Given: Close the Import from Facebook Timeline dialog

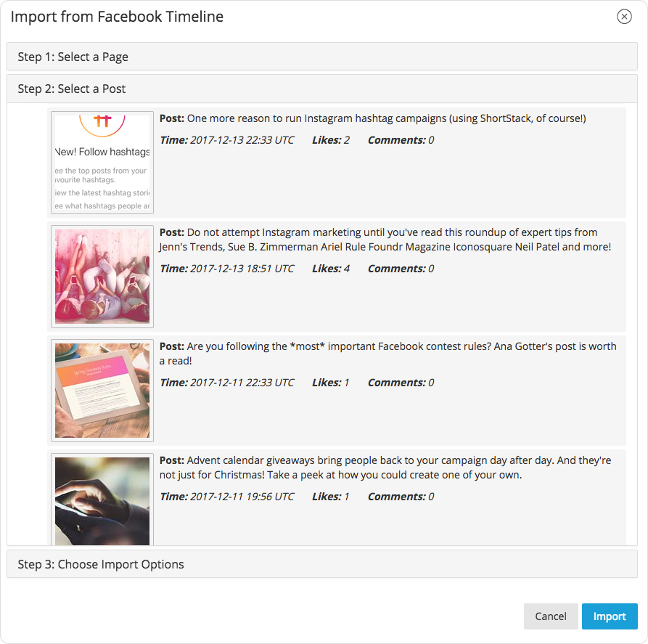Looking at the screenshot, I should (624, 16).
